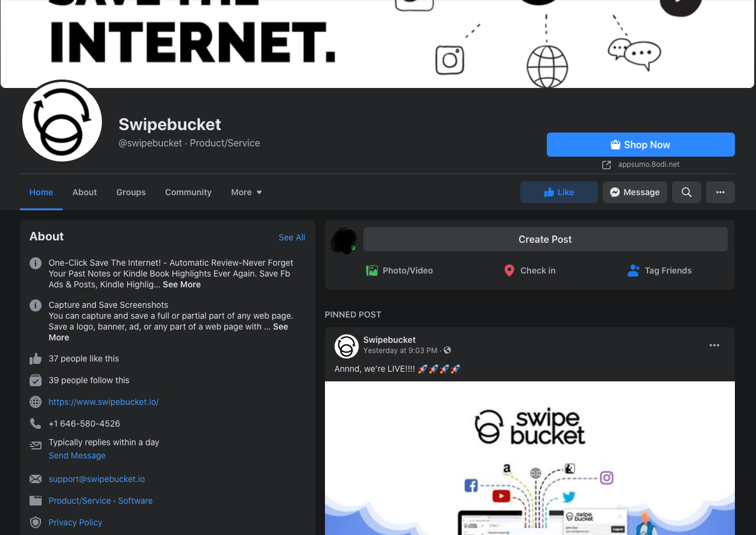Click the search magnifier icon button
The width and height of the screenshot is (756, 535).
click(x=686, y=192)
